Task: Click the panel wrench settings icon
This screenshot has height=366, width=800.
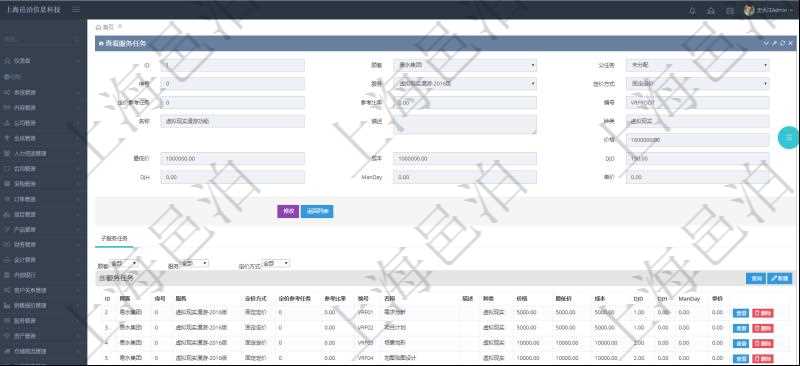Action: (x=774, y=43)
